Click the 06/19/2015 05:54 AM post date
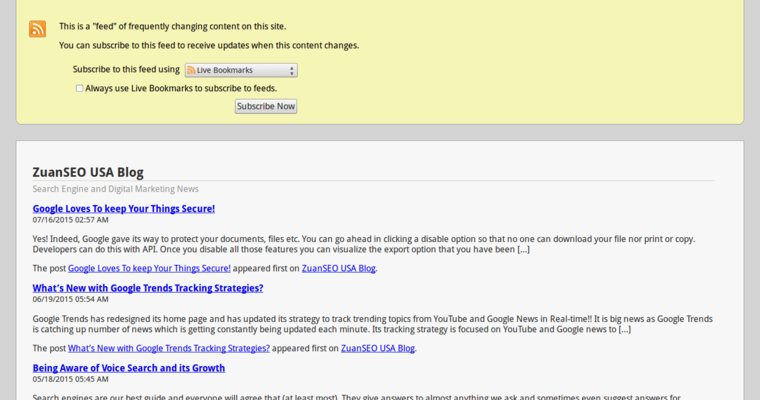This screenshot has width=760, height=400. [x=70, y=299]
